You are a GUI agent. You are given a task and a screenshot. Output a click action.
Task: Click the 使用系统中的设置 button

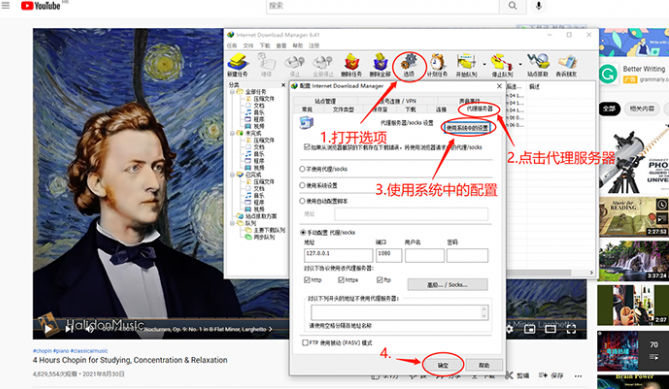pyautogui.click(x=468, y=128)
